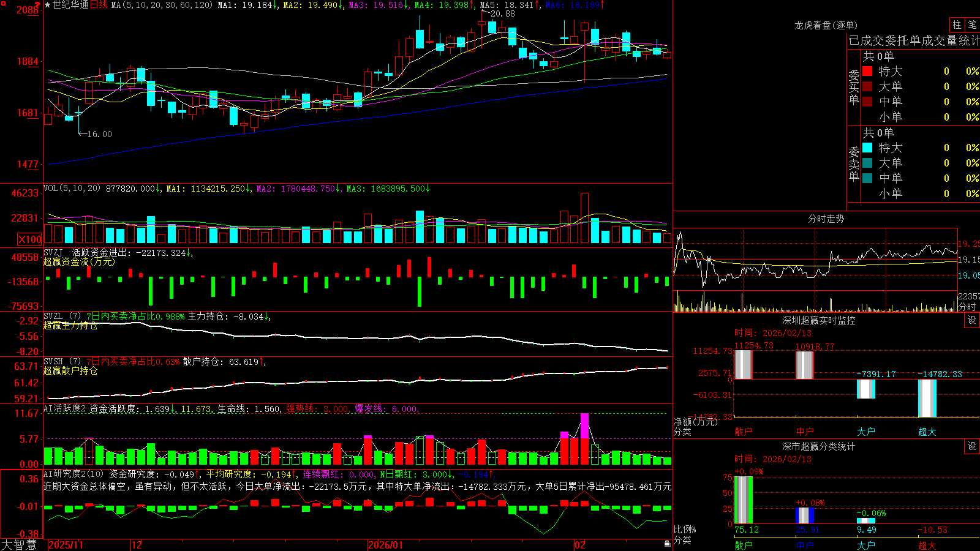Click the red question mark icon

[x=37, y=4]
